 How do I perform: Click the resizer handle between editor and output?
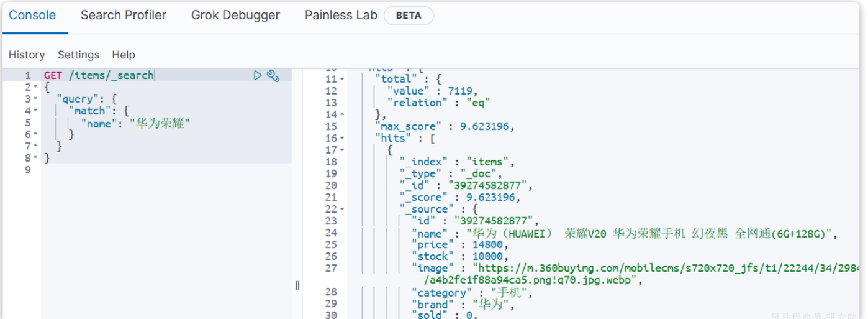pos(297,285)
